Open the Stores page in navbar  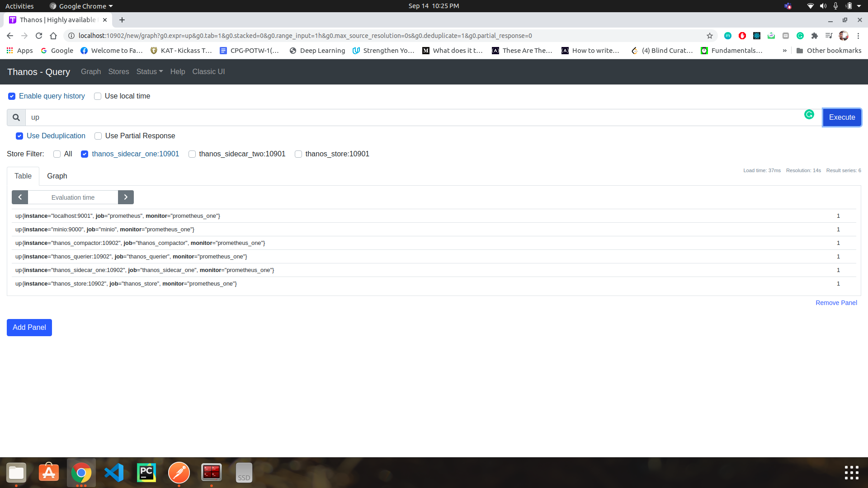(x=118, y=72)
